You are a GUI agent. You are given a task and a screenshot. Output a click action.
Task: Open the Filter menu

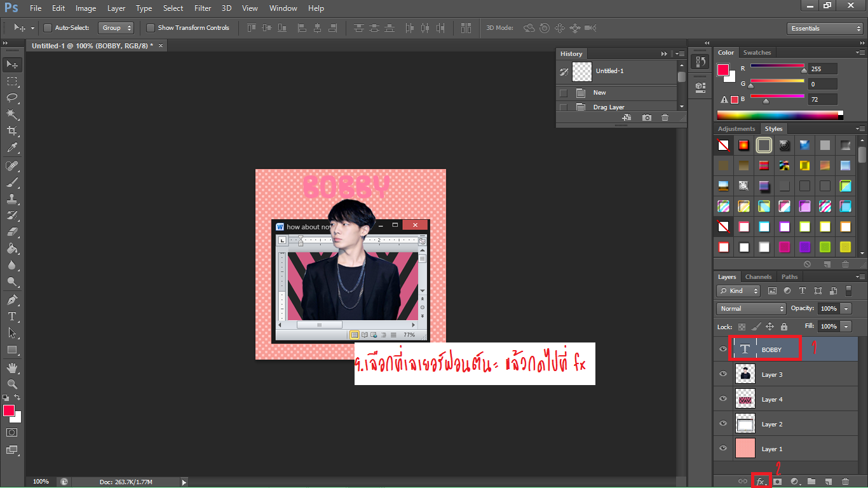pyautogui.click(x=203, y=8)
